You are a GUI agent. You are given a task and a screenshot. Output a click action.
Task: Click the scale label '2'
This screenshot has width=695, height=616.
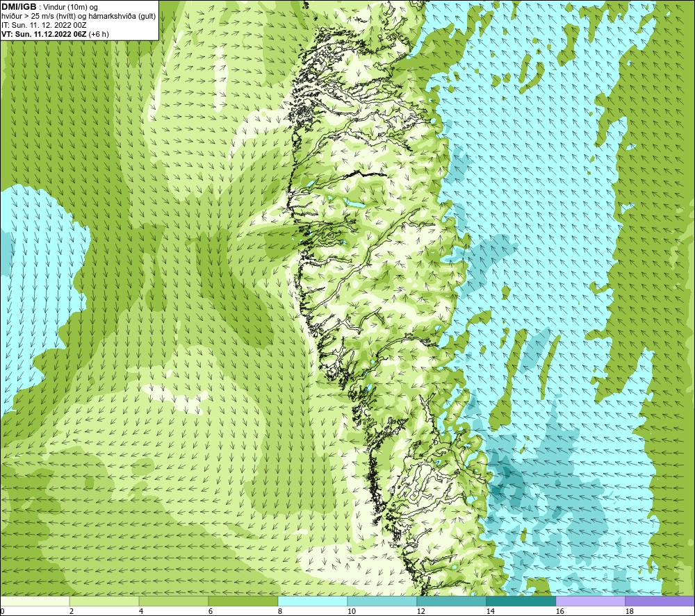click(x=72, y=612)
